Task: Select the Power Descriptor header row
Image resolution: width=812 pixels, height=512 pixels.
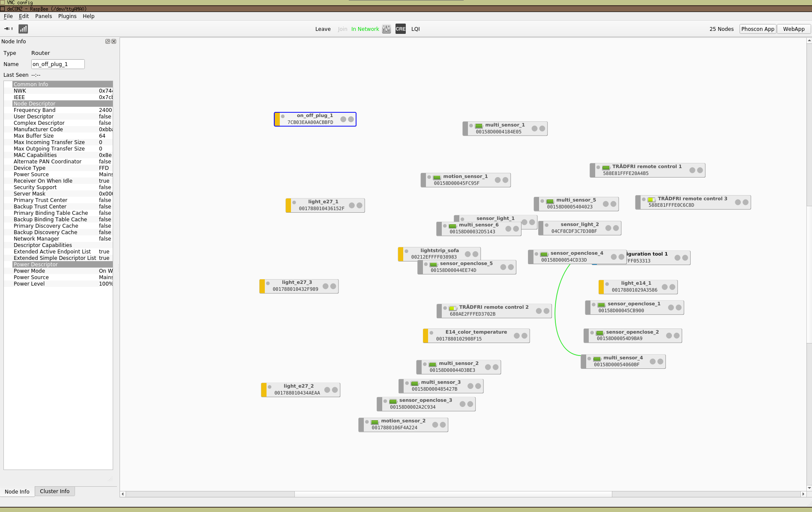Action: (x=63, y=265)
